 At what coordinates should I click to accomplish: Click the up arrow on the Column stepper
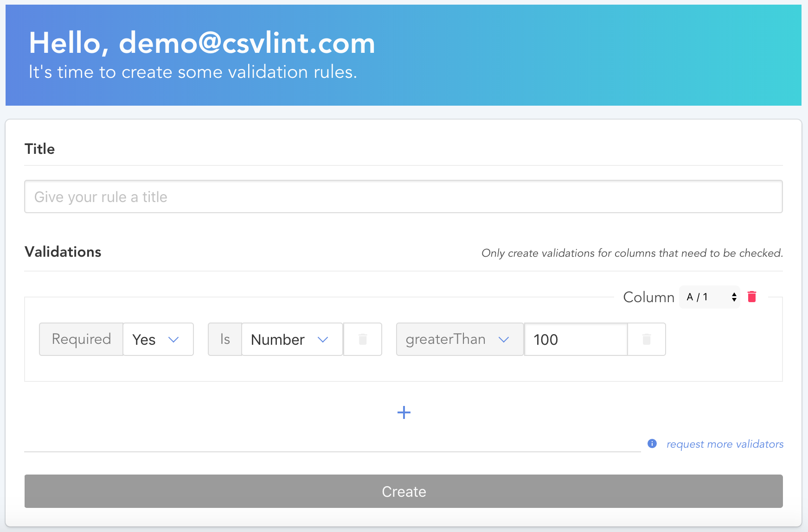click(x=734, y=295)
